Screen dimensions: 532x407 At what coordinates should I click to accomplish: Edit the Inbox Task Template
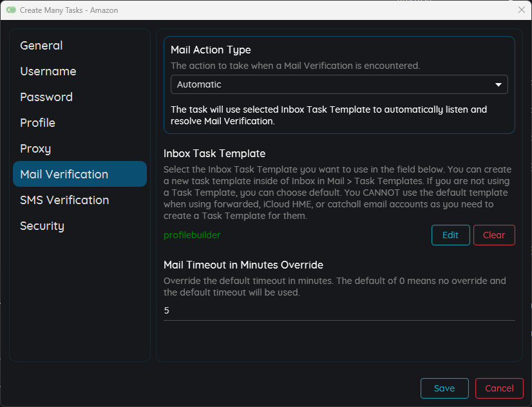click(450, 235)
